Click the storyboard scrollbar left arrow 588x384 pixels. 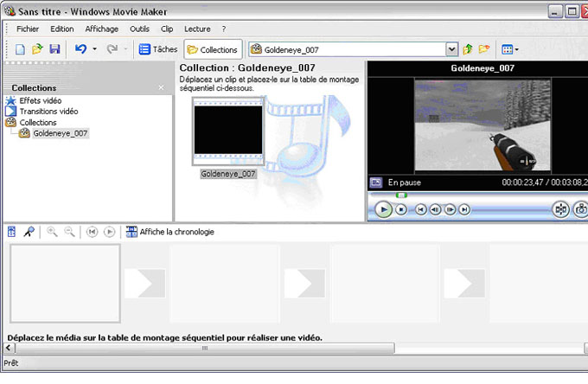pyautogui.click(x=9, y=348)
